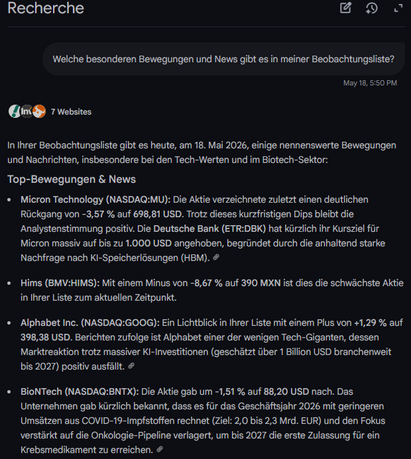Click the Beobachtungsliste question bubble
Viewport: 411px width, 459px height.
coord(223,59)
